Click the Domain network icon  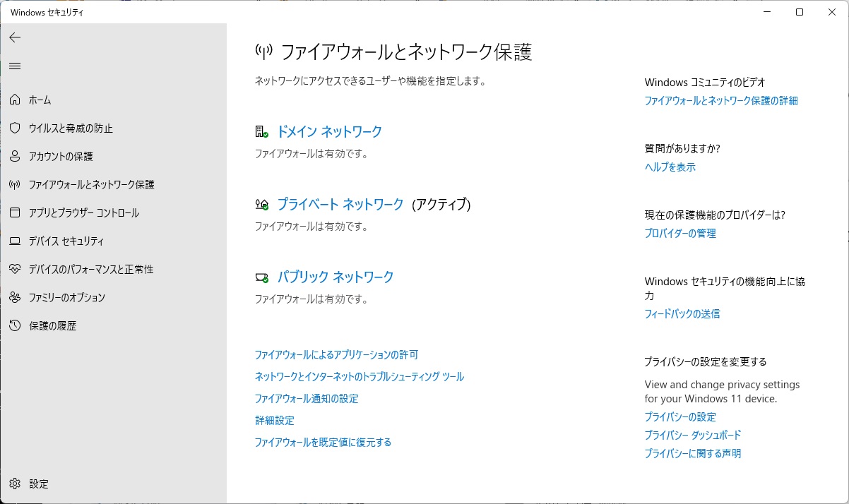click(x=260, y=131)
